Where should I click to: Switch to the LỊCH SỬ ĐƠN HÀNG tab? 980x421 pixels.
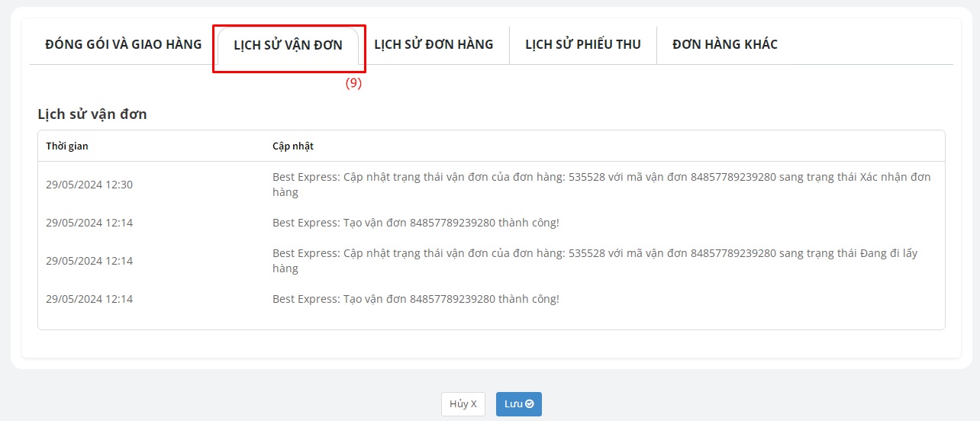pyautogui.click(x=434, y=44)
